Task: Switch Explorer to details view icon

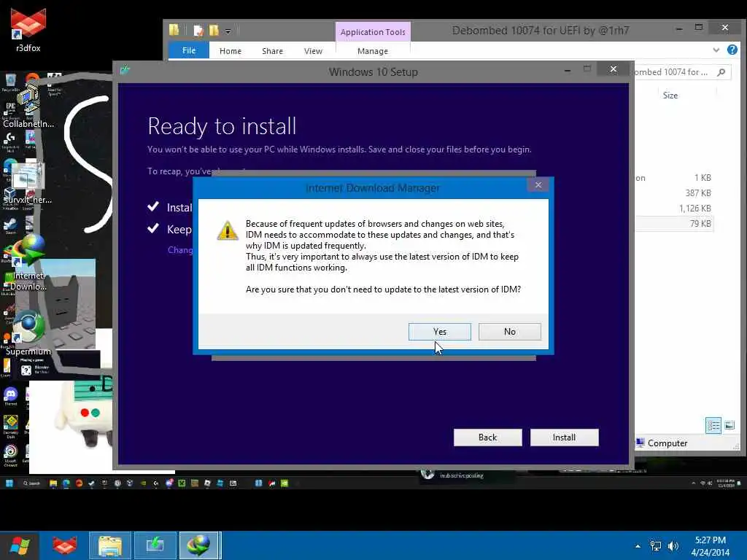Action: point(713,425)
